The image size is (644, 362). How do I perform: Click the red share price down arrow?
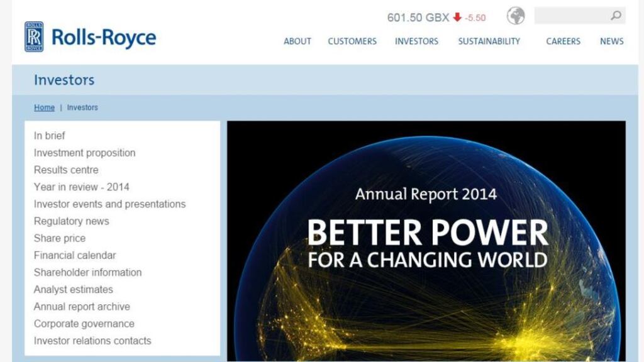tap(457, 18)
